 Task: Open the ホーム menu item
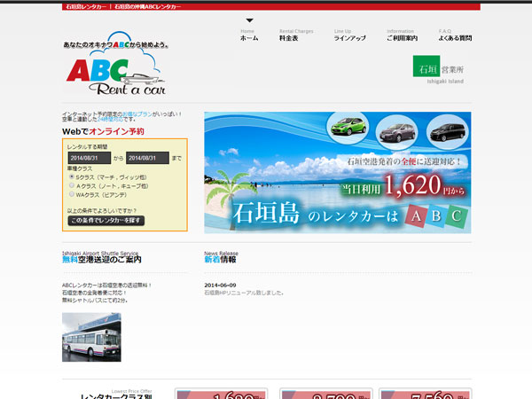(249, 38)
